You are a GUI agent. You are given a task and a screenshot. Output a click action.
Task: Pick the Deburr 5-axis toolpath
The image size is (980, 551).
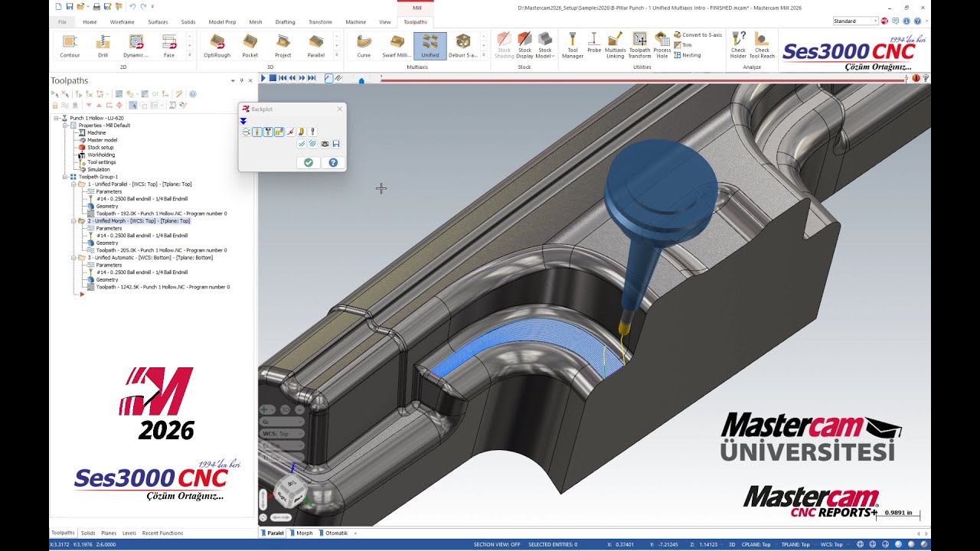click(463, 46)
